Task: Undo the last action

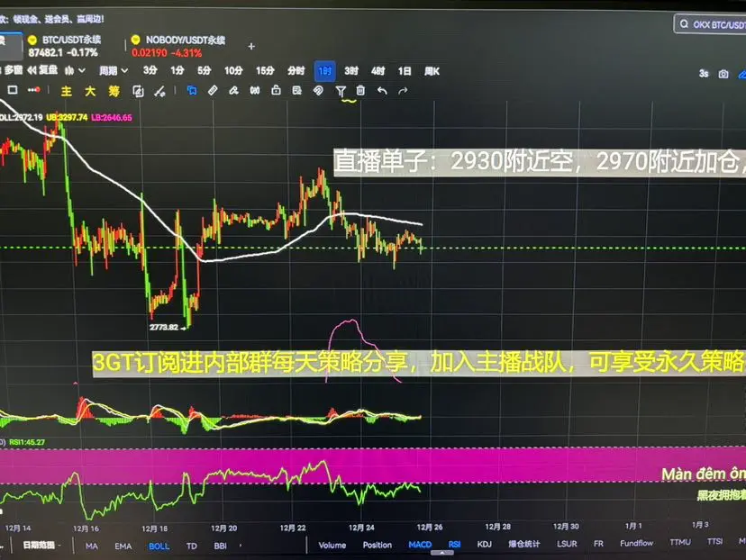Action: click(x=382, y=90)
